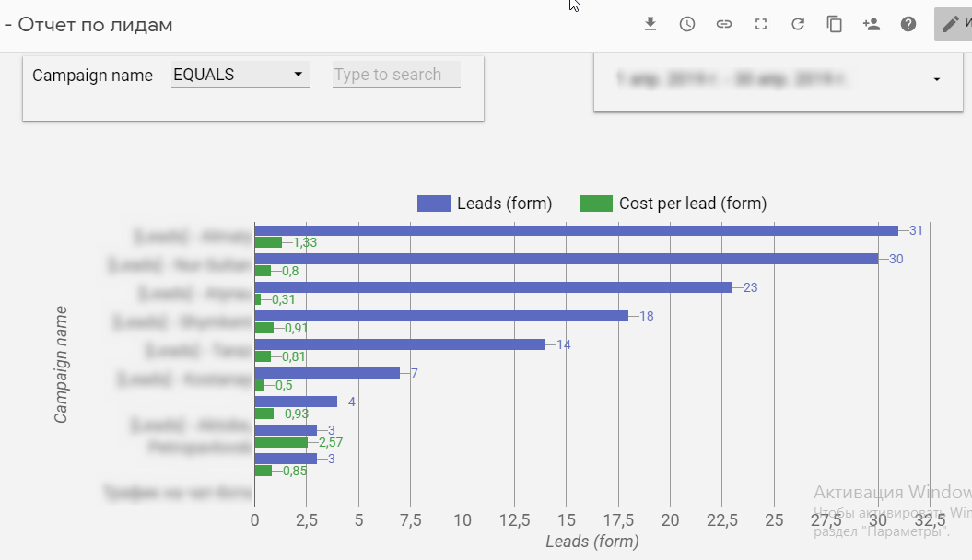Screen dimensions: 972x560
Task: Open the help question mark icon
Action: [x=908, y=25]
